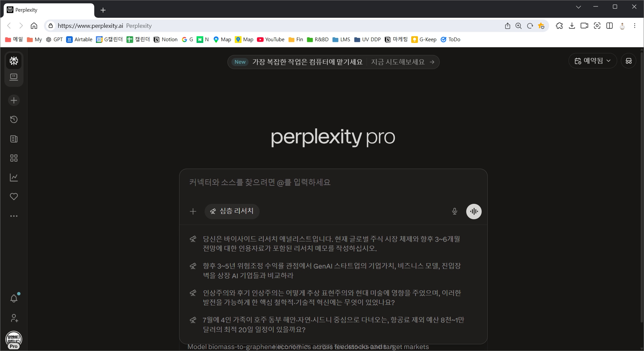The height and width of the screenshot is (351, 644).
Task: Open the Notion bookmark
Action: (166, 40)
